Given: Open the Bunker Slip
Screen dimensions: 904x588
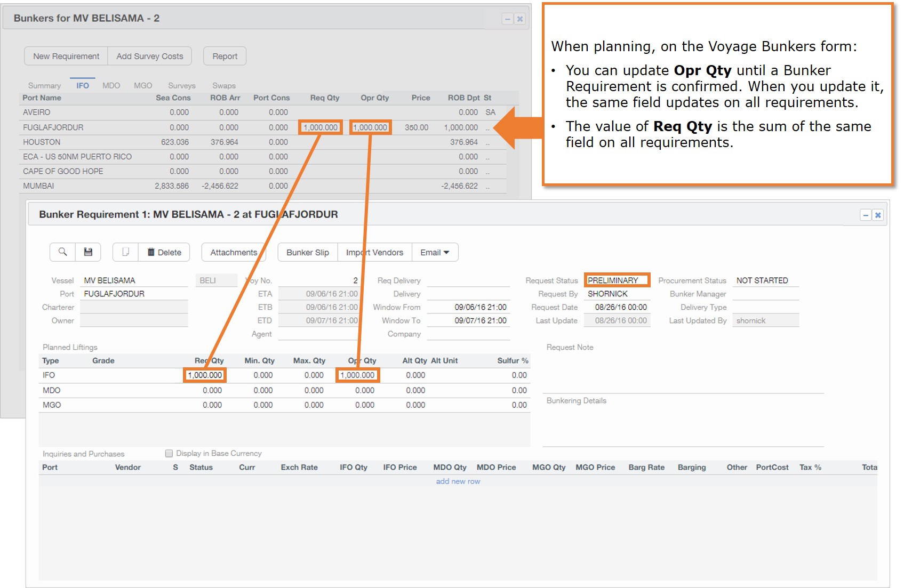Looking at the screenshot, I should pyautogui.click(x=307, y=252).
